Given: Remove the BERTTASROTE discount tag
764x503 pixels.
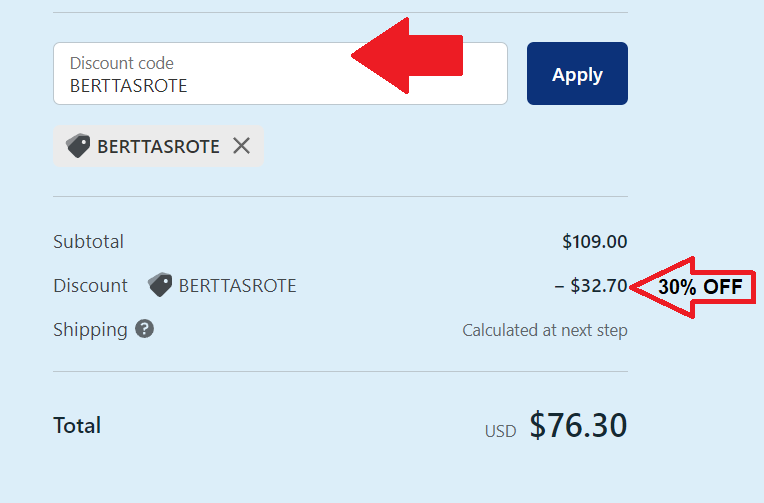Looking at the screenshot, I should point(241,146).
